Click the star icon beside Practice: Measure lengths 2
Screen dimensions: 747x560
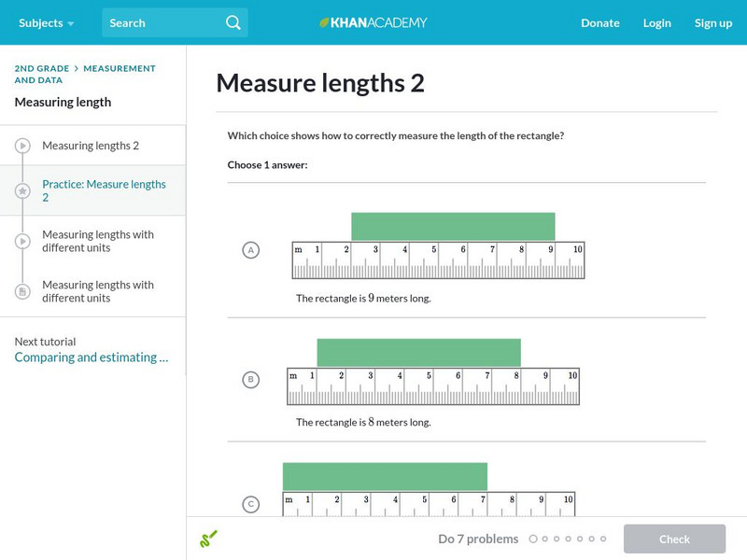click(22, 191)
